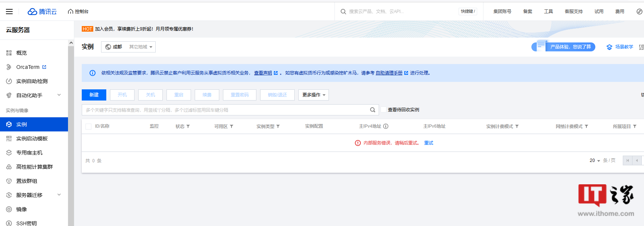Click the 新建 create instance button

[94, 95]
